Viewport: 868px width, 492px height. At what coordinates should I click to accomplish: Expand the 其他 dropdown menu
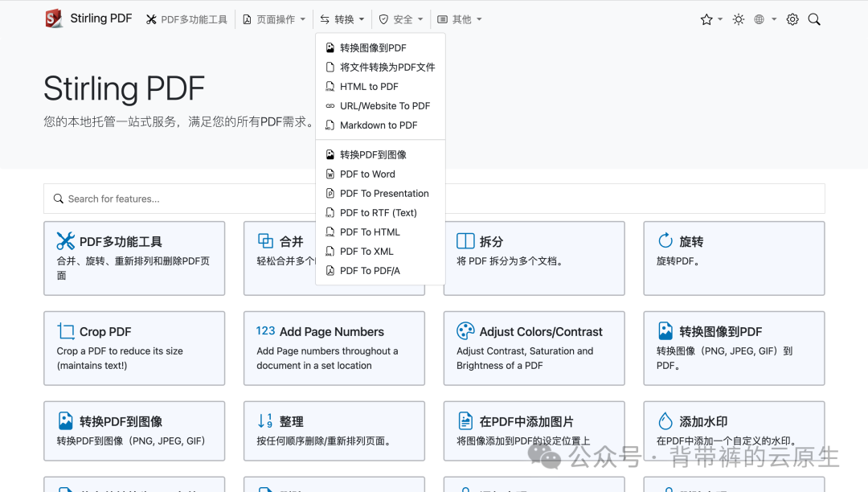click(x=460, y=19)
